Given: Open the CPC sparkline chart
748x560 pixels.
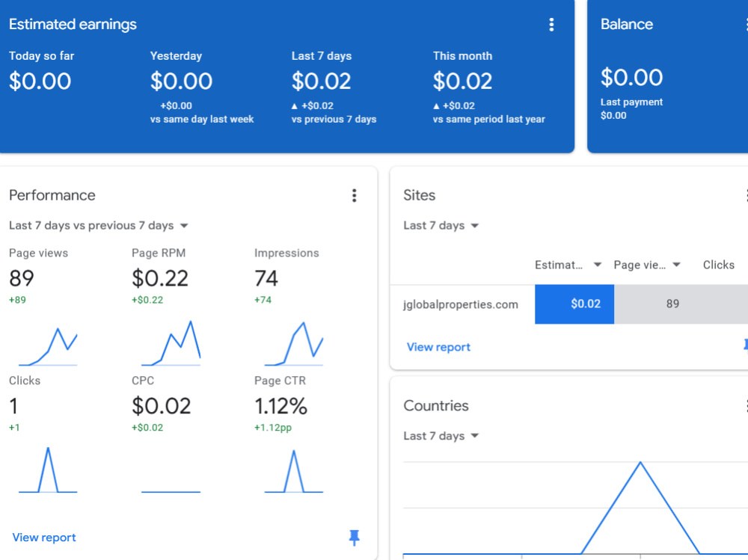Looking at the screenshot, I should (x=171, y=491).
